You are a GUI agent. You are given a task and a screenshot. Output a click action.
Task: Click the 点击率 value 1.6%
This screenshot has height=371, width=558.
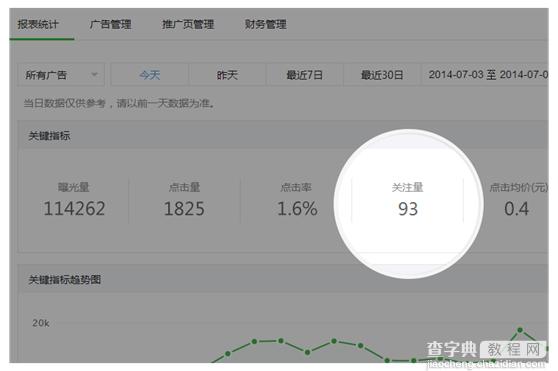[x=297, y=209]
